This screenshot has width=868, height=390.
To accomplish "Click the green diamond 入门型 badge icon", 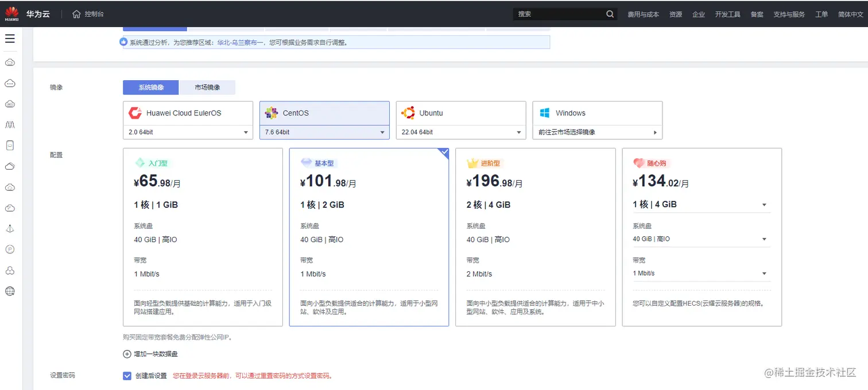I will click(140, 163).
